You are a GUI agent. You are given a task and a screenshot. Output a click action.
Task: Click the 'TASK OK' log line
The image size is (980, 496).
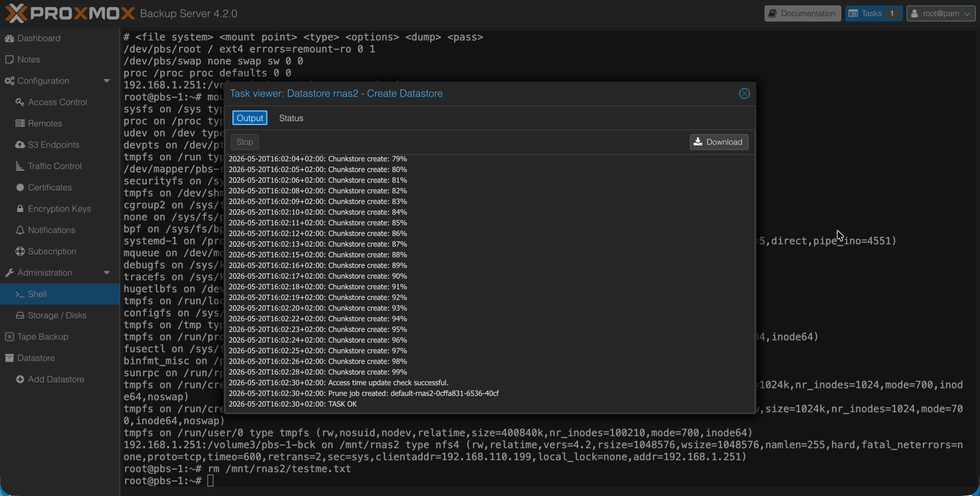pos(293,404)
